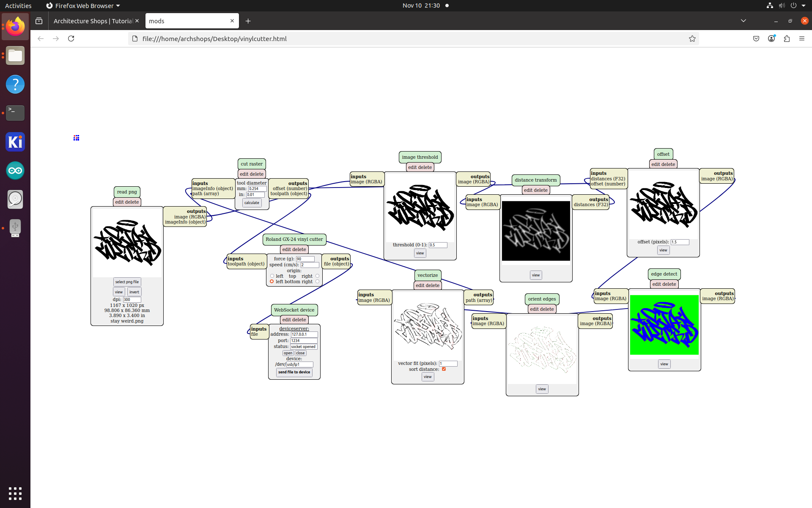812x508 pixels.
Task: Open the Firefox account icon
Action: pyautogui.click(x=771, y=39)
